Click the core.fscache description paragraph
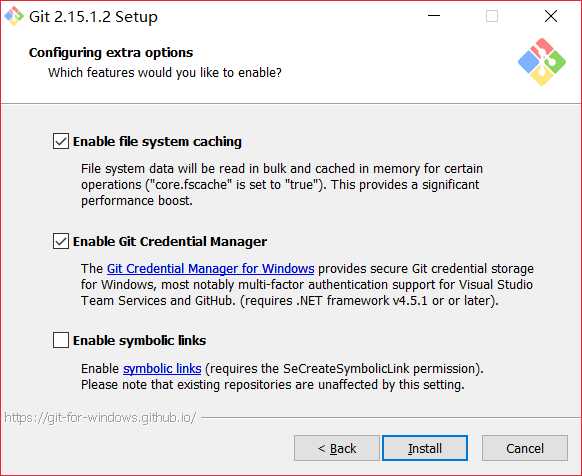The width and height of the screenshot is (582, 476). [282, 185]
